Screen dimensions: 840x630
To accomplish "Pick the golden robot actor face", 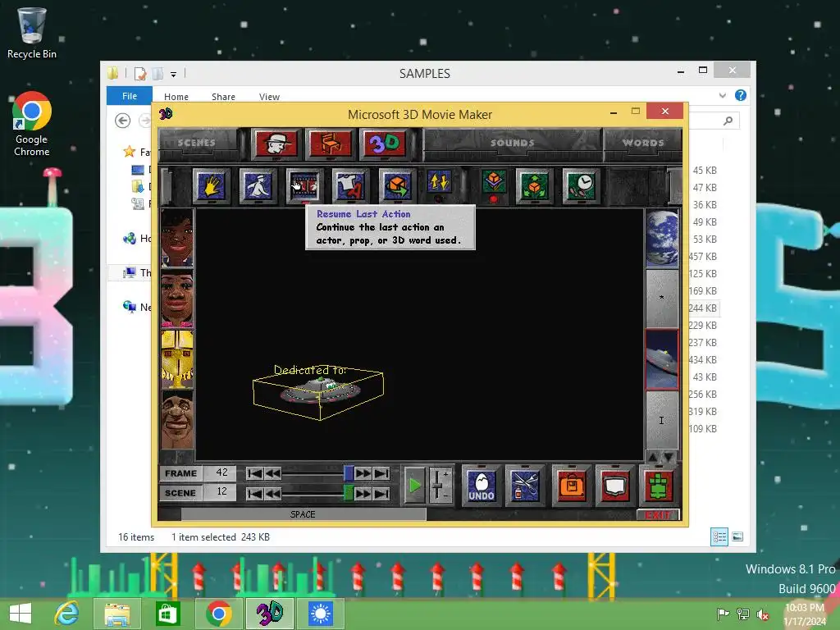I will click(177, 359).
